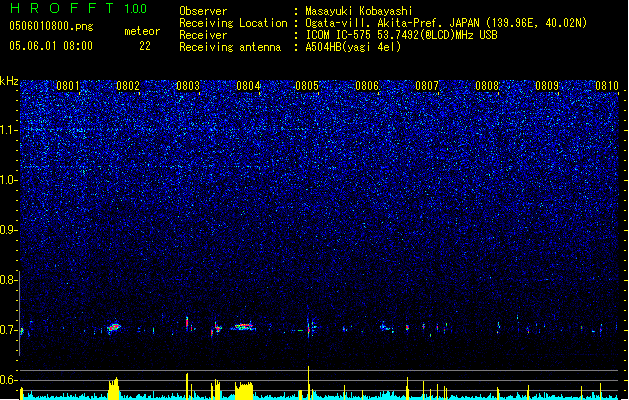This screenshot has width=629, height=400.
Task: Click the yellow intensity block below 0802
Action: tap(114, 388)
